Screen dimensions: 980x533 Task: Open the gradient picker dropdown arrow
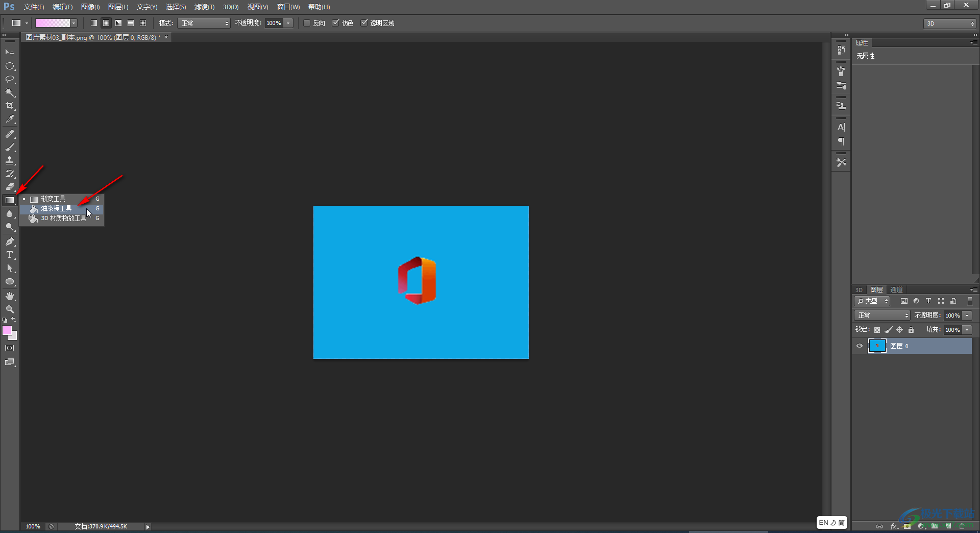74,23
